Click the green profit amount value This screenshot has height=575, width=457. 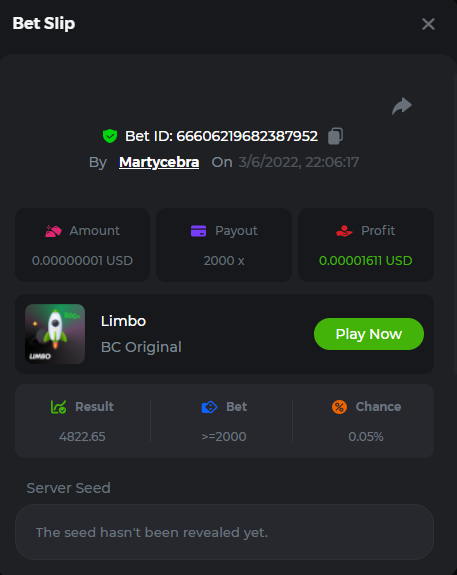point(365,261)
